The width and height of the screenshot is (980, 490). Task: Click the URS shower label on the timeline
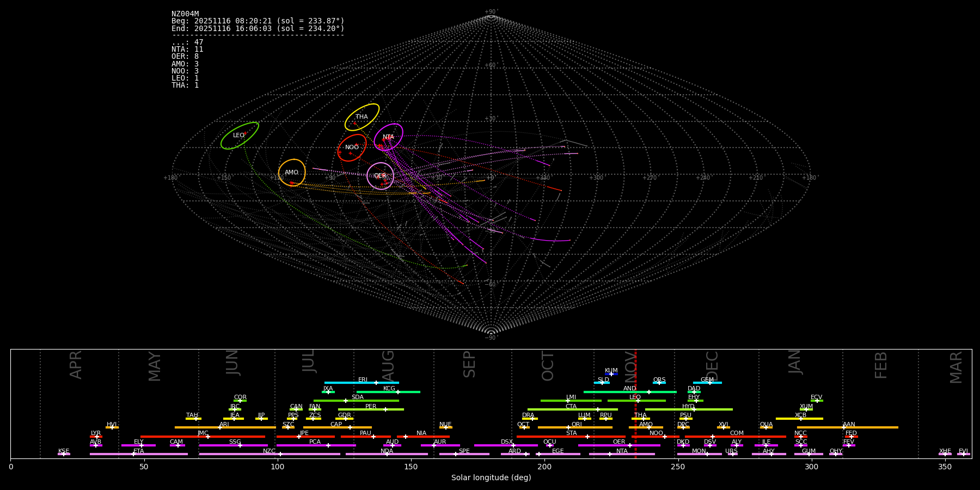click(732, 451)
